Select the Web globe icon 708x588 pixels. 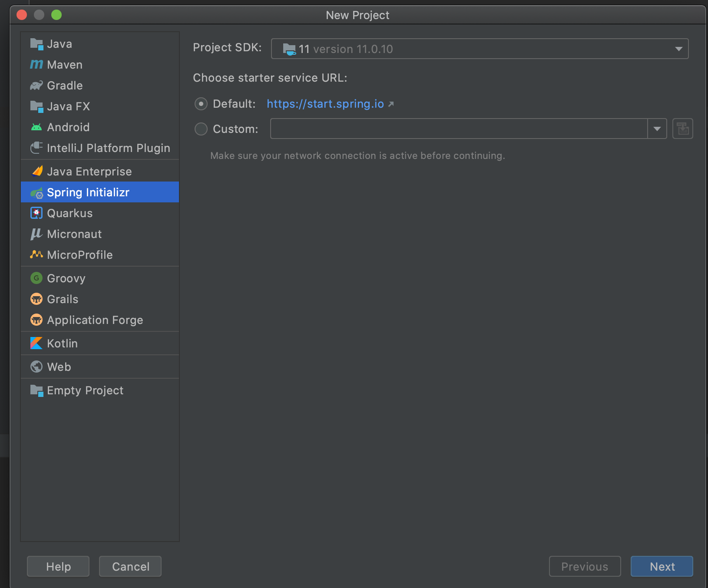[36, 367]
